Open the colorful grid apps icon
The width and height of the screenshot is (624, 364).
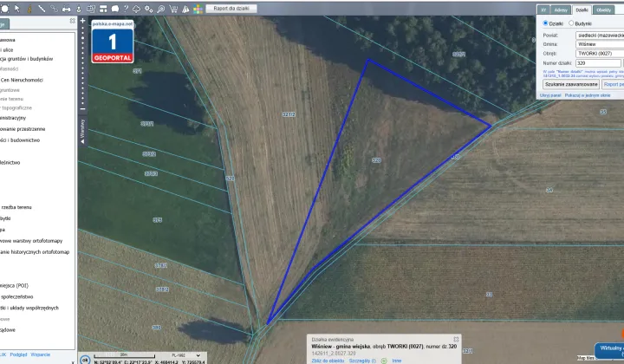pyautogui.click(x=198, y=9)
